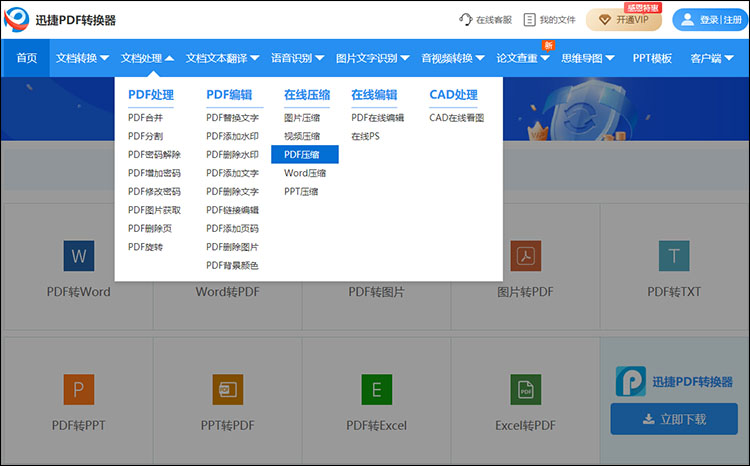Go to the 首页 tab
The width and height of the screenshot is (750, 466).
(x=27, y=58)
